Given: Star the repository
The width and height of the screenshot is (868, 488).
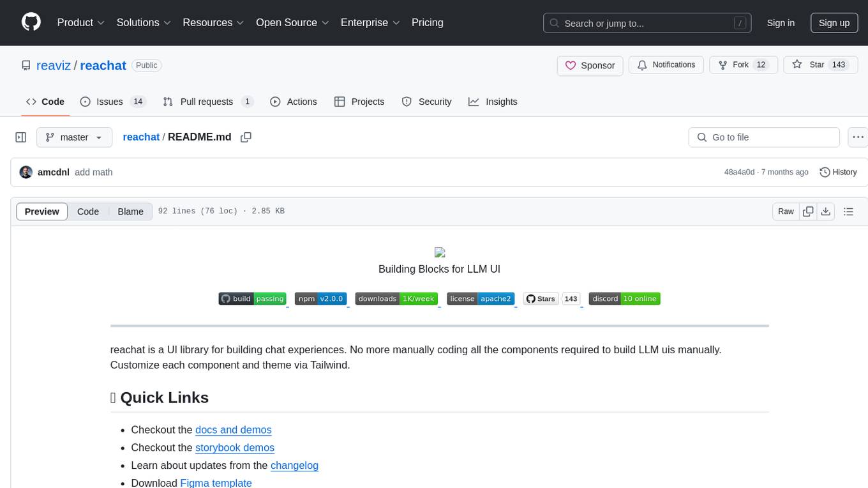Looking at the screenshot, I should point(820,65).
